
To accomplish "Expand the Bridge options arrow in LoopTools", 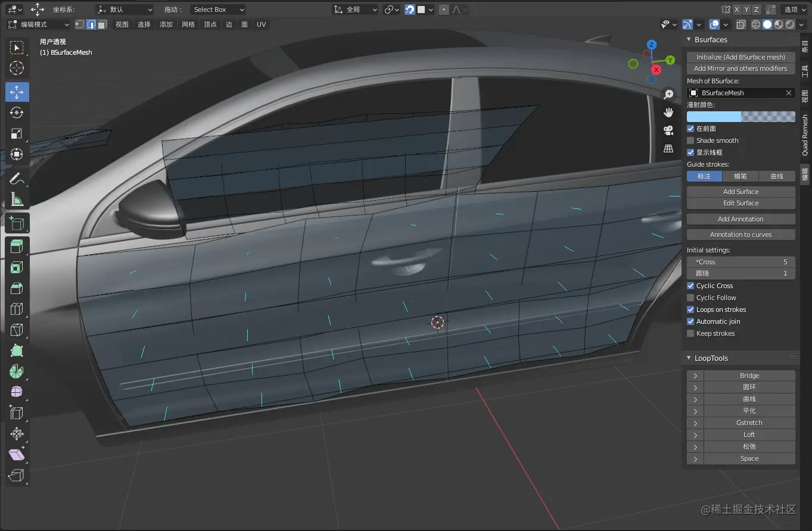I will [695, 376].
